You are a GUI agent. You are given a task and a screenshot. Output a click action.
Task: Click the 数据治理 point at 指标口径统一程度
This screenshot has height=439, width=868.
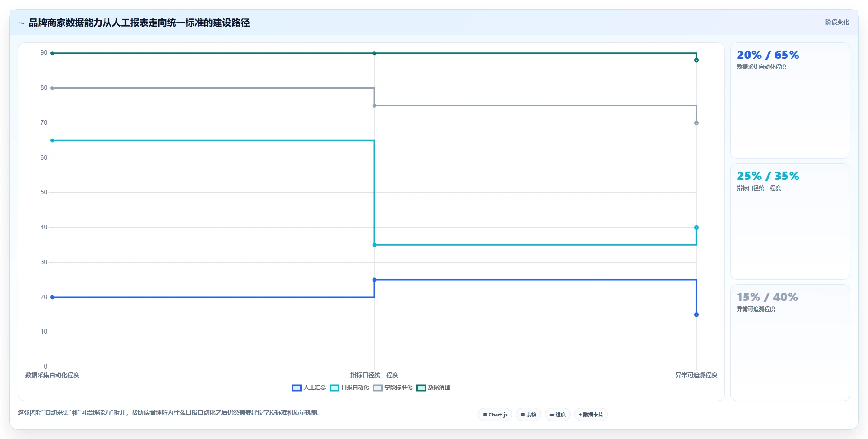(x=374, y=53)
